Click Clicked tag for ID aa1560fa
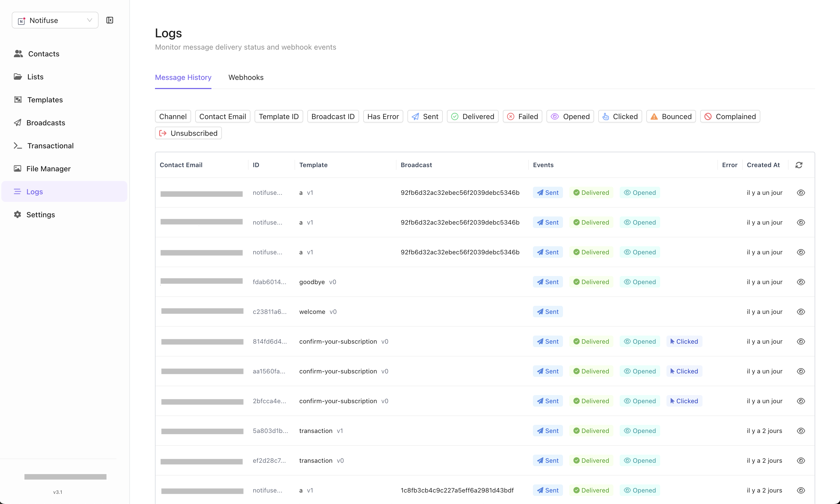Screen dimensions: 840x504 pyautogui.click(x=684, y=371)
